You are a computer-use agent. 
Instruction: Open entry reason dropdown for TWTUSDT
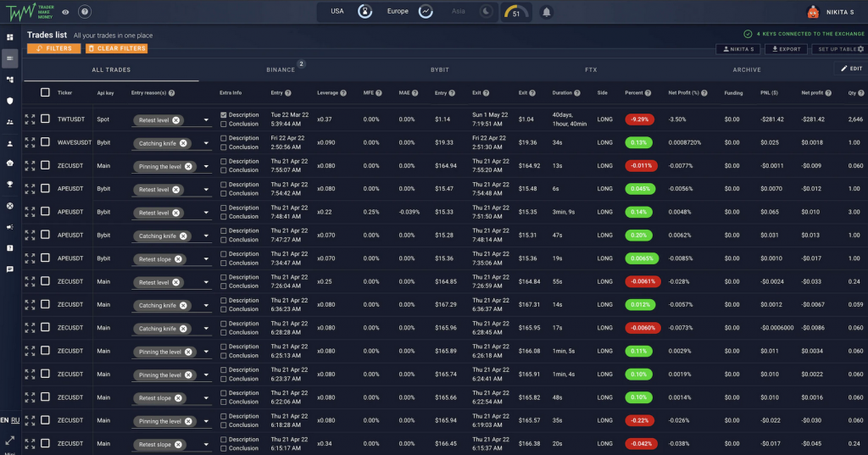(206, 121)
